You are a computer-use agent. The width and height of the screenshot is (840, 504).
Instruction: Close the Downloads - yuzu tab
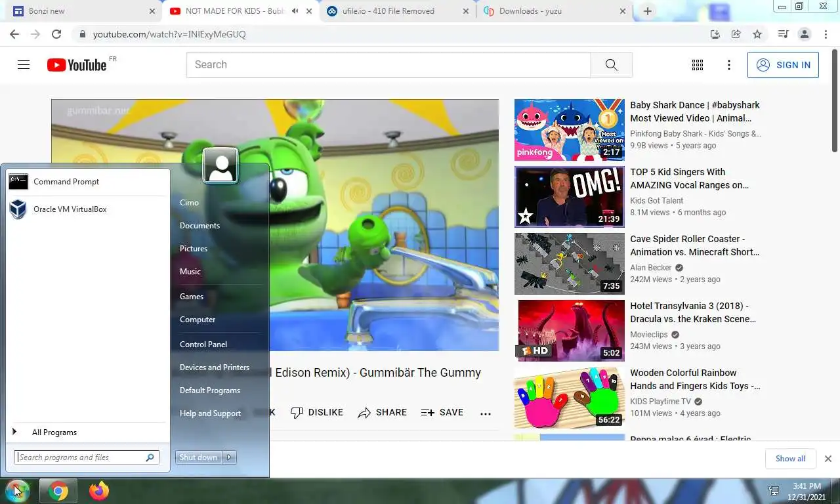tap(623, 11)
